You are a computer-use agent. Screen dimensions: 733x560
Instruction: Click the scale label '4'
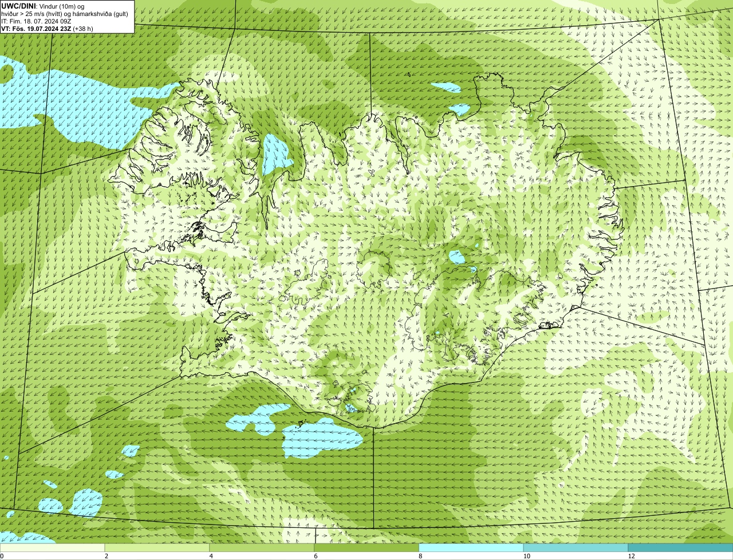pos(211,556)
